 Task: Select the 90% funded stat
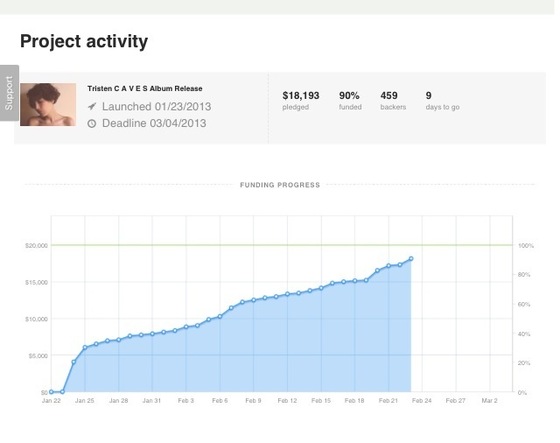[x=350, y=101]
